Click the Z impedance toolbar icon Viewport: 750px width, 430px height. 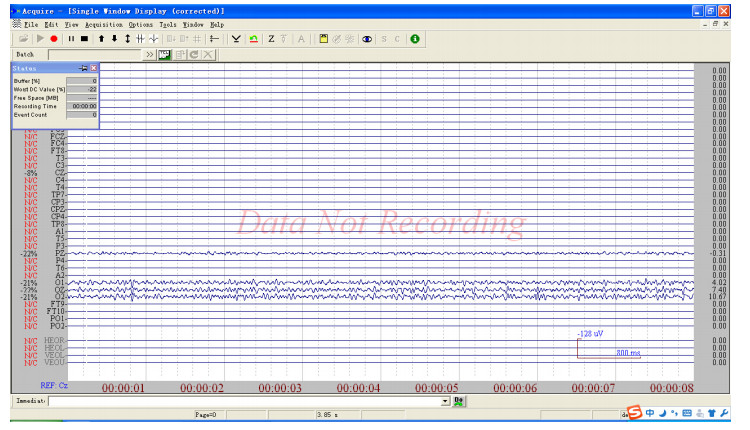(271, 38)
